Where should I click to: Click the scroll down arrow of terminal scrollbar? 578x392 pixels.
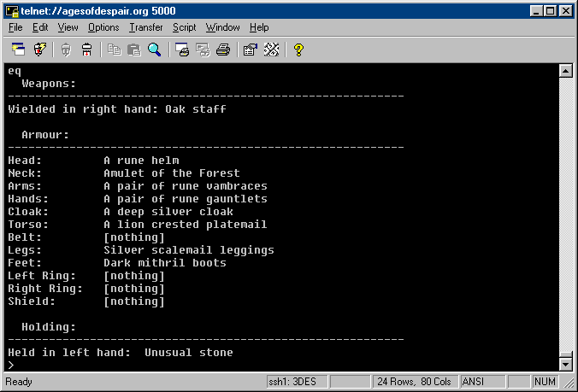[x=565, y=364]
